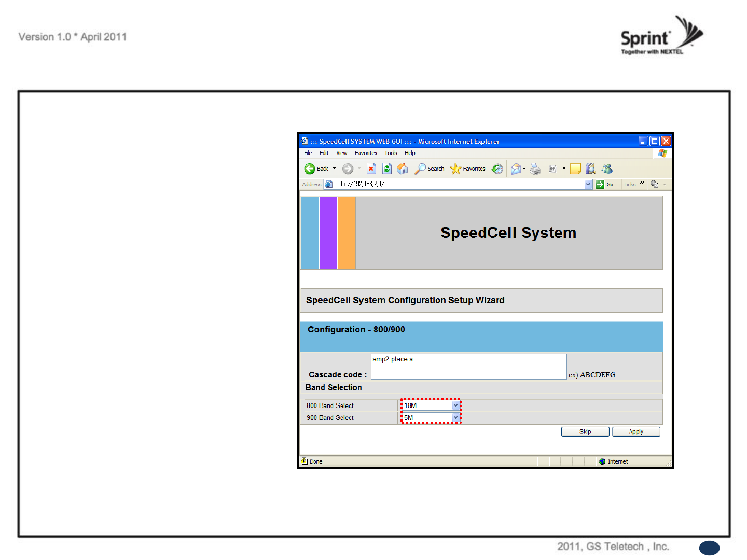Refresh the page with the green arrows icon
Viewport: 747px width, 560px height.
click(x=386, y=169)
